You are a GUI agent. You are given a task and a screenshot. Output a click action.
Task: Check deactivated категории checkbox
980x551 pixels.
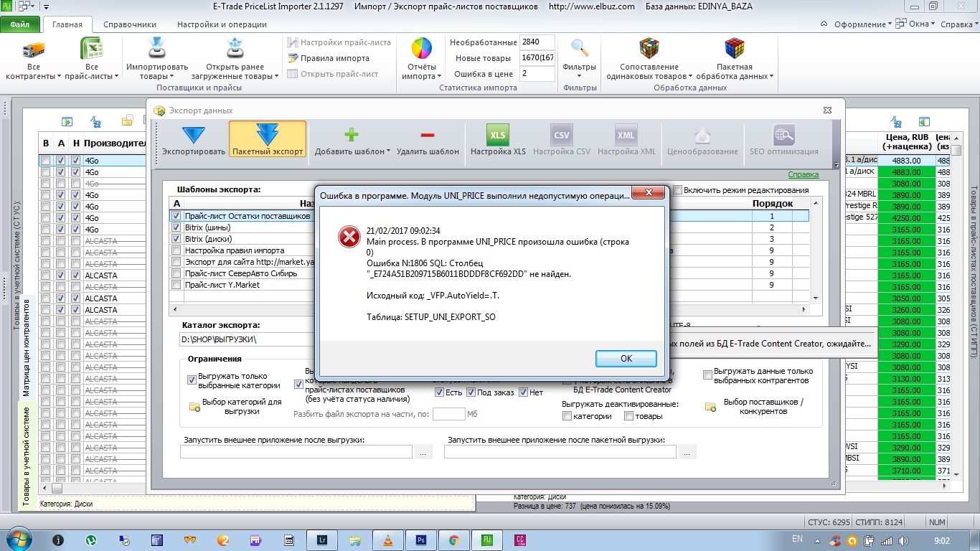click(x=567, y=416)
